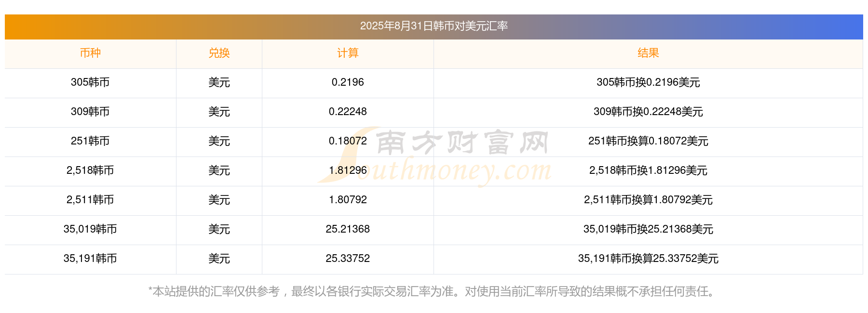Click the value 0.18072

coord(348,141)
